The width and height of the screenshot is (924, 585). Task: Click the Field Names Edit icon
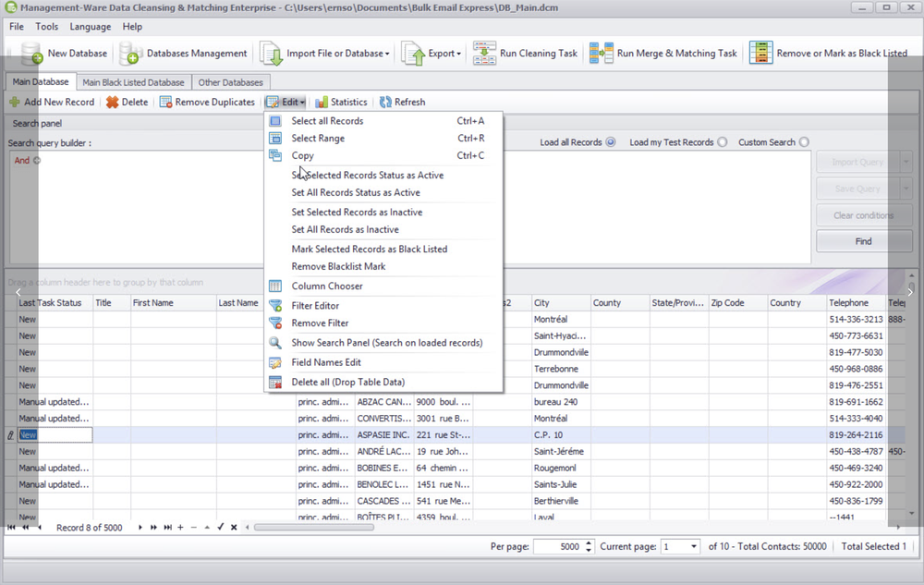click(x=275, y=362)
